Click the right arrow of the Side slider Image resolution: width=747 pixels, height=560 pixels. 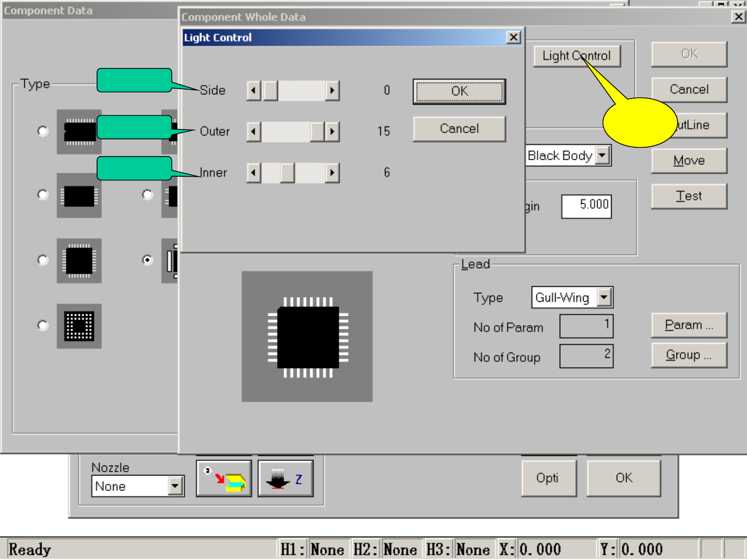point(333,91)
